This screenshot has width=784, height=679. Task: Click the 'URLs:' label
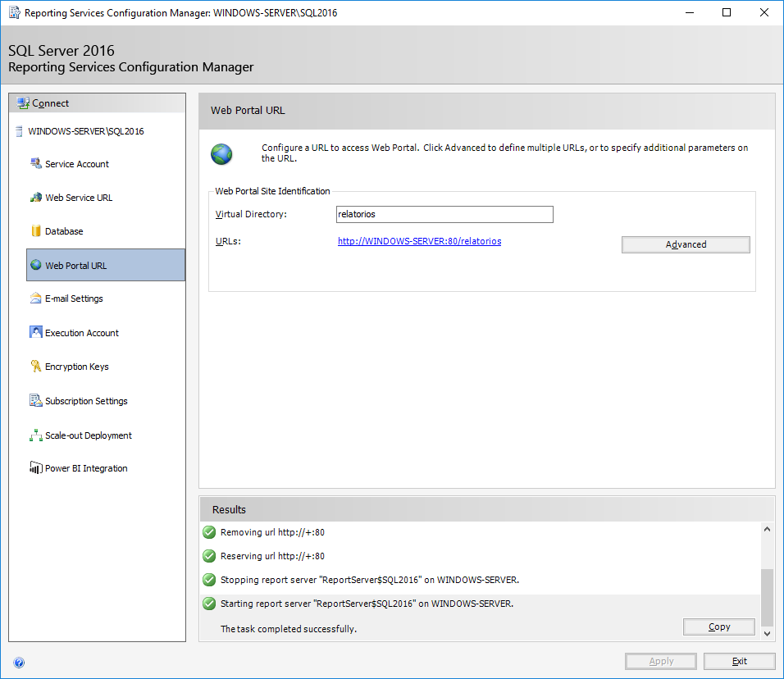pyautogui.click(x=228, y=241)
